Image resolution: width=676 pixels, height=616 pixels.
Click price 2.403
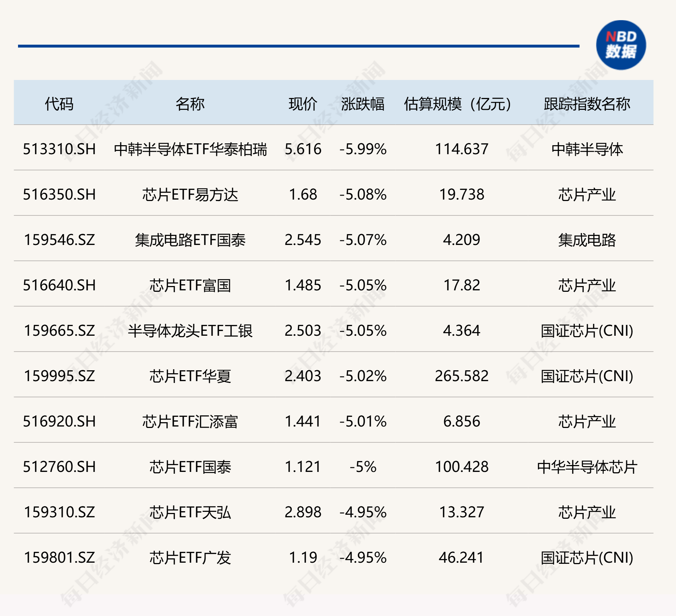[303, 376]
